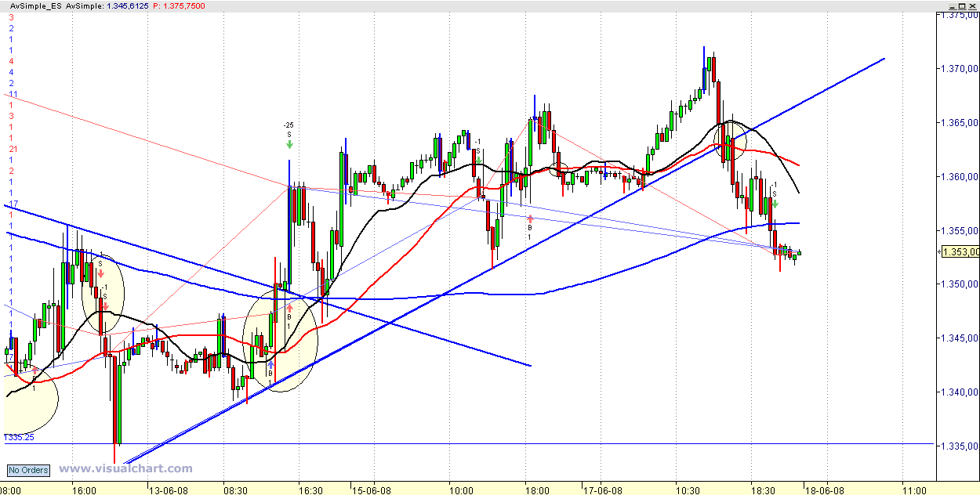980x495 pixels.
Task: Click the blue number 11 in left column
Action: pos(12,94)
